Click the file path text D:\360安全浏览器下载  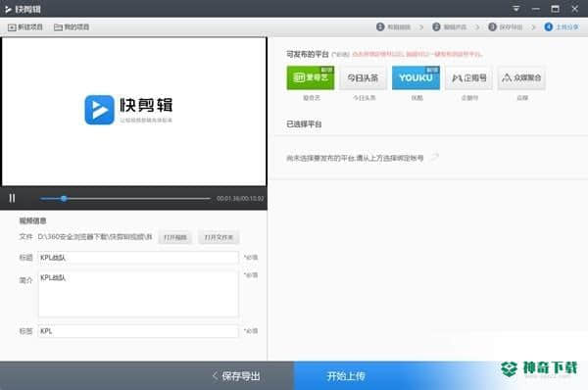click(95, 236)
